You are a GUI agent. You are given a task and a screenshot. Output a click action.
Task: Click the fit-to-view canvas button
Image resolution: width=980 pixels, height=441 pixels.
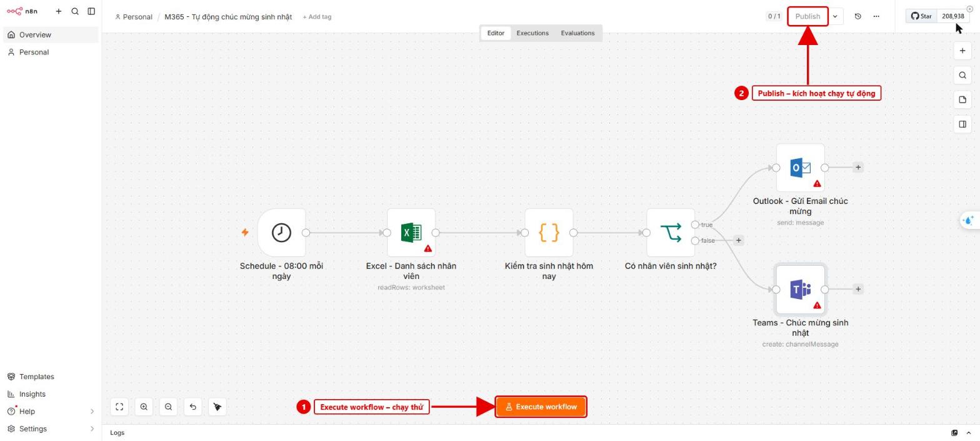119,407
